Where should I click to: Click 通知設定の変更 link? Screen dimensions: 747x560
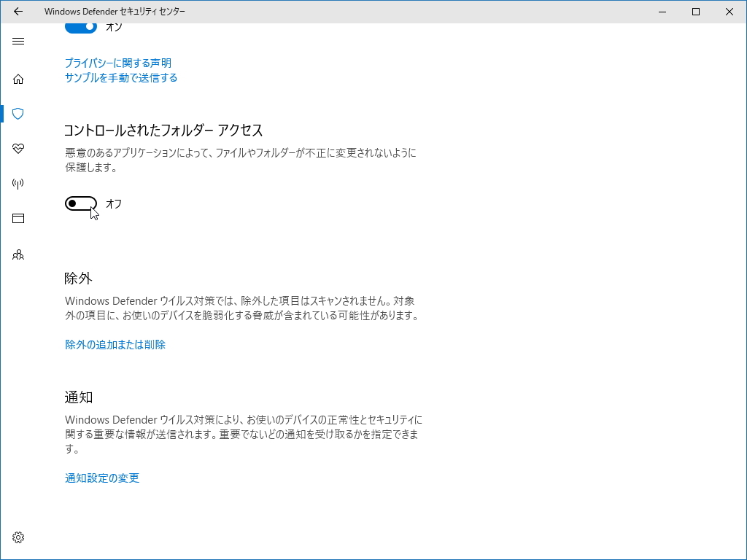pyautogui.click(x=102, y=478)
